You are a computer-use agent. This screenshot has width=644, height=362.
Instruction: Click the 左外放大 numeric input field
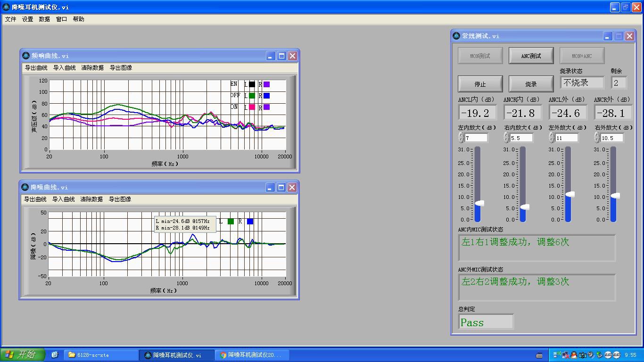point(567,138)
